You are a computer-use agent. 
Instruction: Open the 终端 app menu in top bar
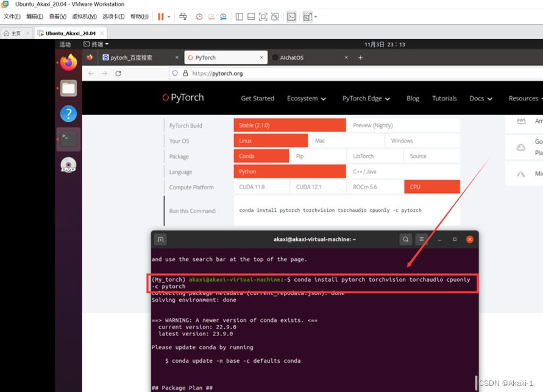96,44
